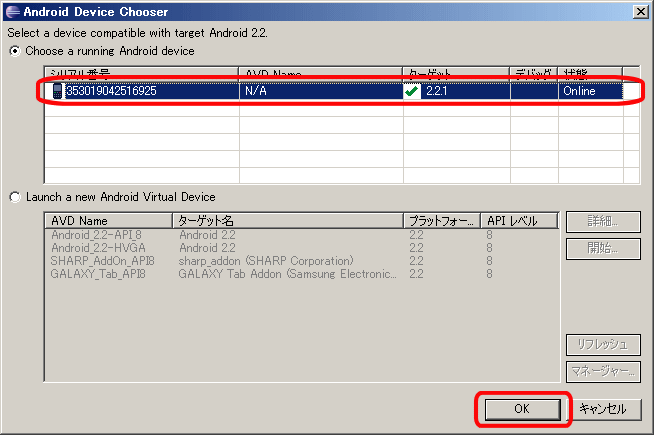Select Android_2.2-HVGA AVD row

point(302,248)
